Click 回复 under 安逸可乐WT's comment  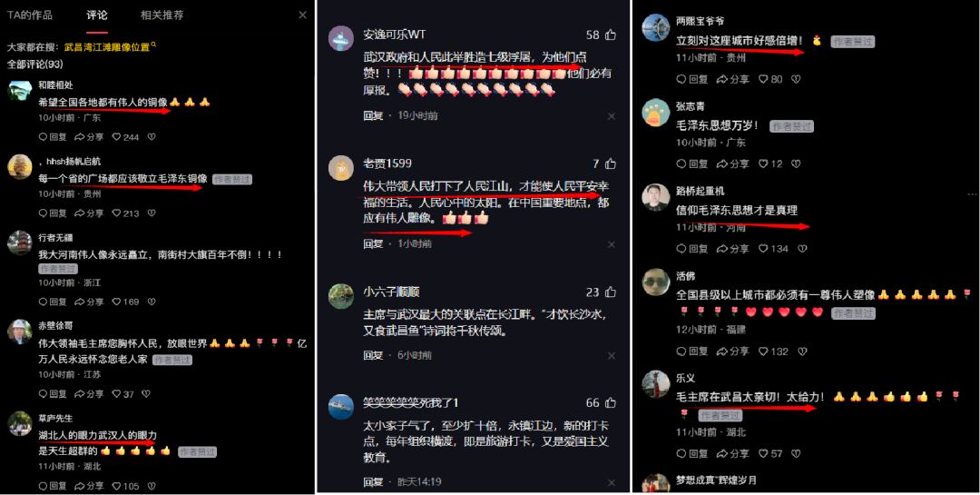pyautogui.click(x=373, y=115)
